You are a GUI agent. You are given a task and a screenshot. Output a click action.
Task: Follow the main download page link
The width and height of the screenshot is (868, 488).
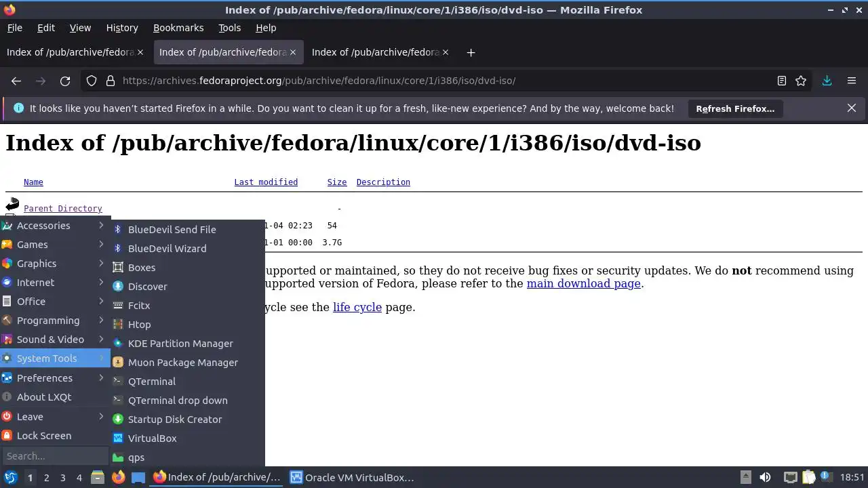tap(583, 283)
